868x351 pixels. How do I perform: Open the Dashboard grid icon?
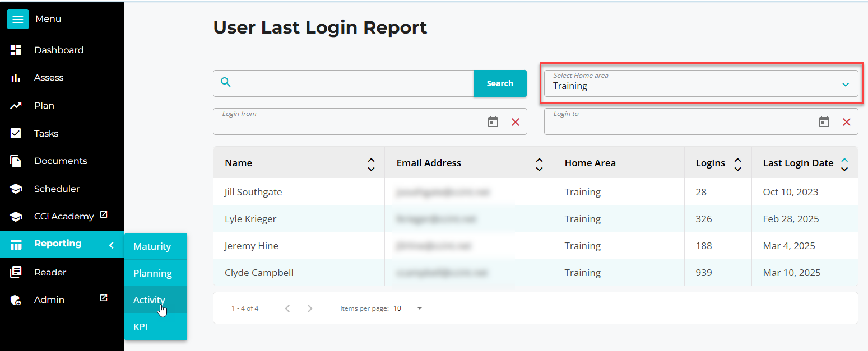tap(16, 50)
